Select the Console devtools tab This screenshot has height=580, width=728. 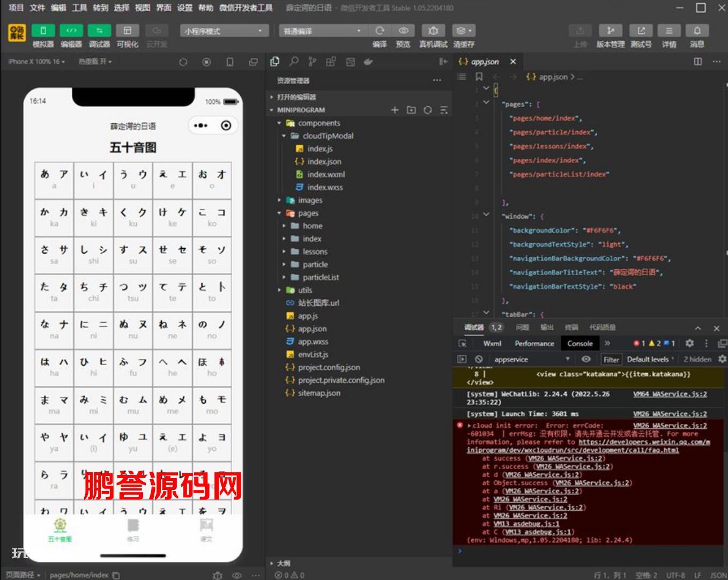pos(580,344)
